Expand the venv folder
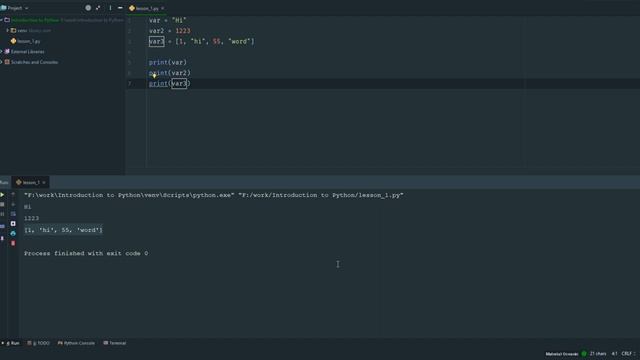 pos(7,30)
